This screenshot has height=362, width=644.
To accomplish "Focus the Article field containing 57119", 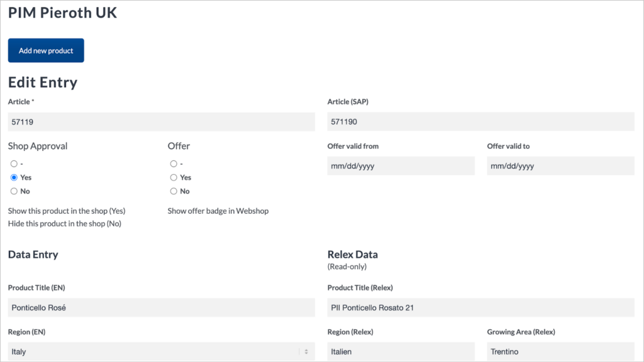I will click(x=162, y=122).
